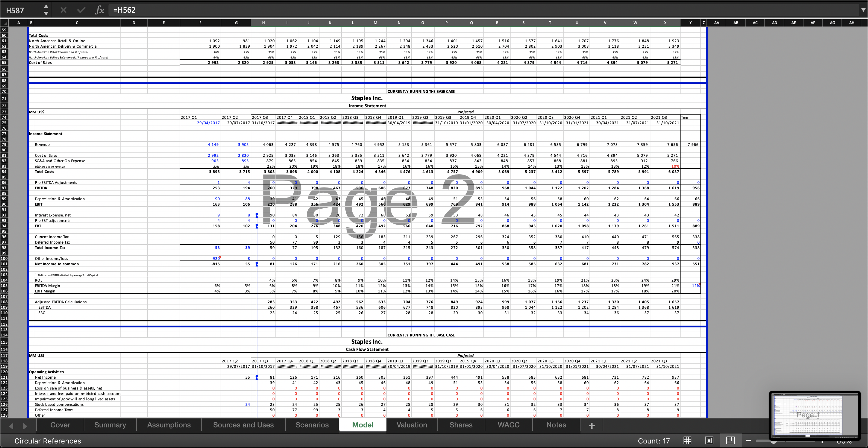Click the floating screenshot preview thumbnail

[x=814, y=416]
